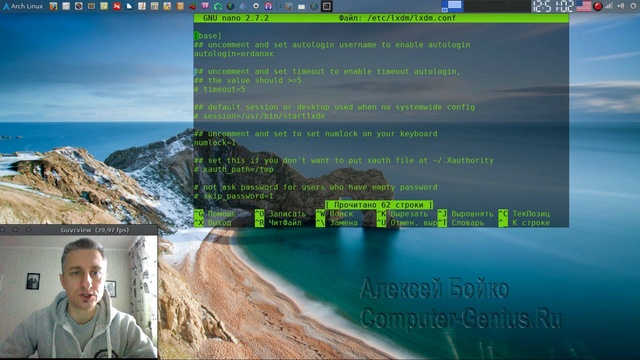Click the '# session=/usr/bin/startlxde' line
The height and width of the screenshot is (360, 640).
[260, 116]
